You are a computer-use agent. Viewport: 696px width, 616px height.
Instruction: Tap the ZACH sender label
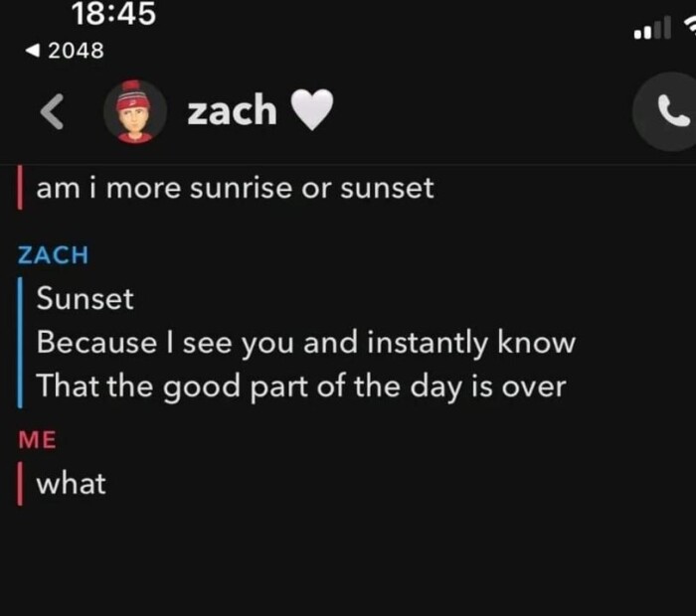pyautogui.click(x=54, y=255)
